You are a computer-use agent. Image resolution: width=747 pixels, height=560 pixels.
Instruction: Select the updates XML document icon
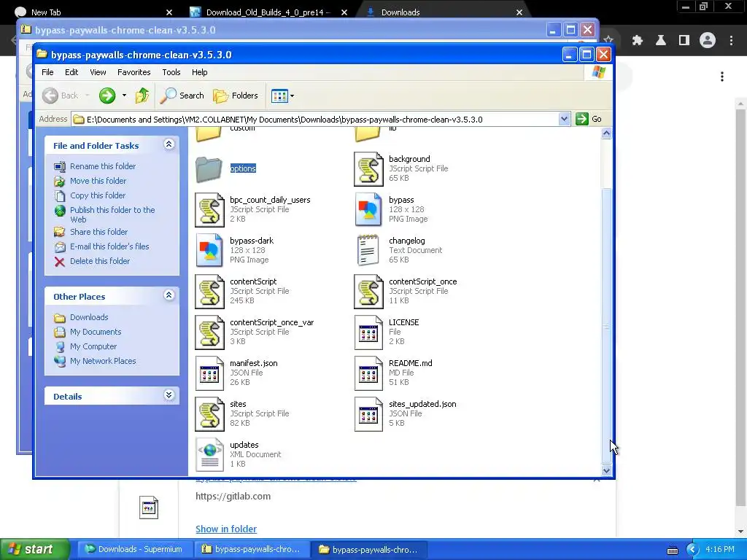tap(209, 455)
